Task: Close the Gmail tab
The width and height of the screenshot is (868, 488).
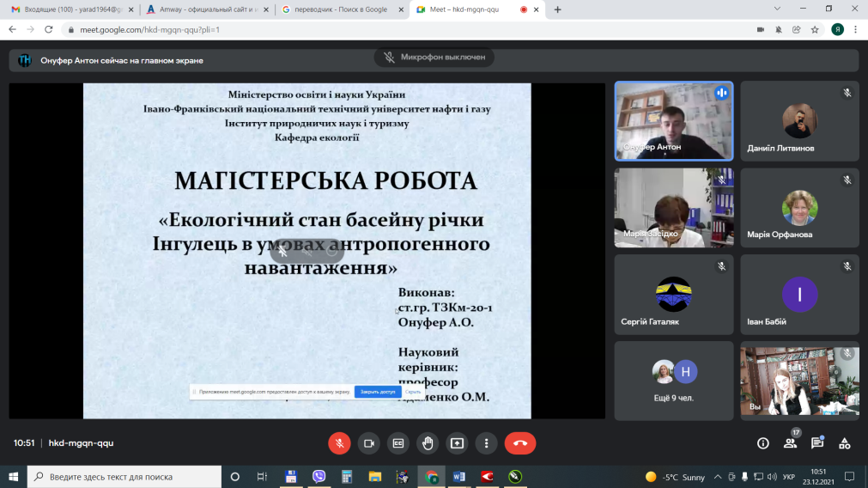Action: pos(131,9)
